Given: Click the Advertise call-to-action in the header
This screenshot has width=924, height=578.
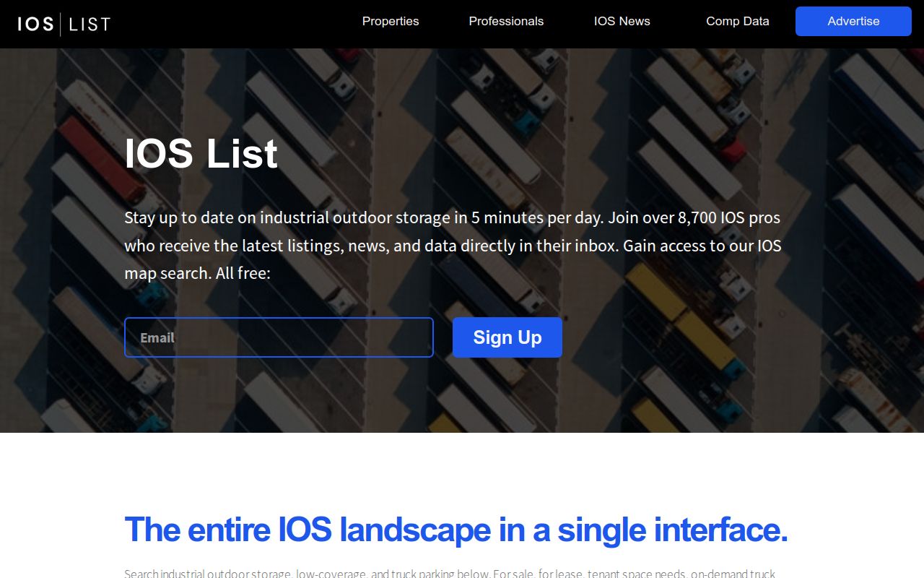Looking at the screenshot, I should [x=853, y=21].
